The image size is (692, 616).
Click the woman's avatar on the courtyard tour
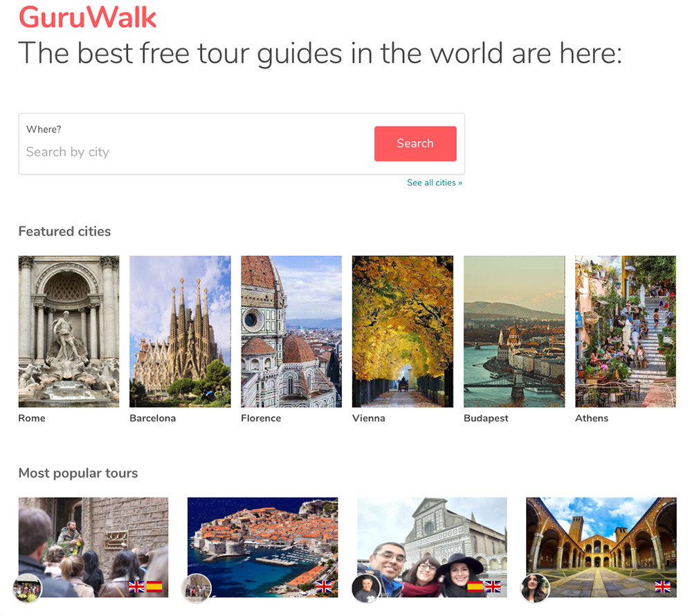pos(535,588)
